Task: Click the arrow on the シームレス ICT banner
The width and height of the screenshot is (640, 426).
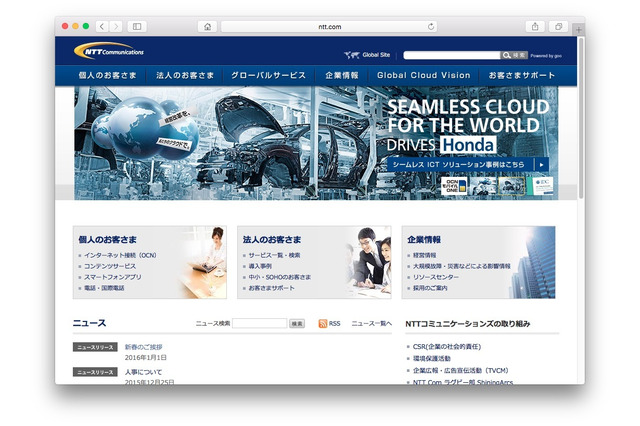Action: coord(541,164)
